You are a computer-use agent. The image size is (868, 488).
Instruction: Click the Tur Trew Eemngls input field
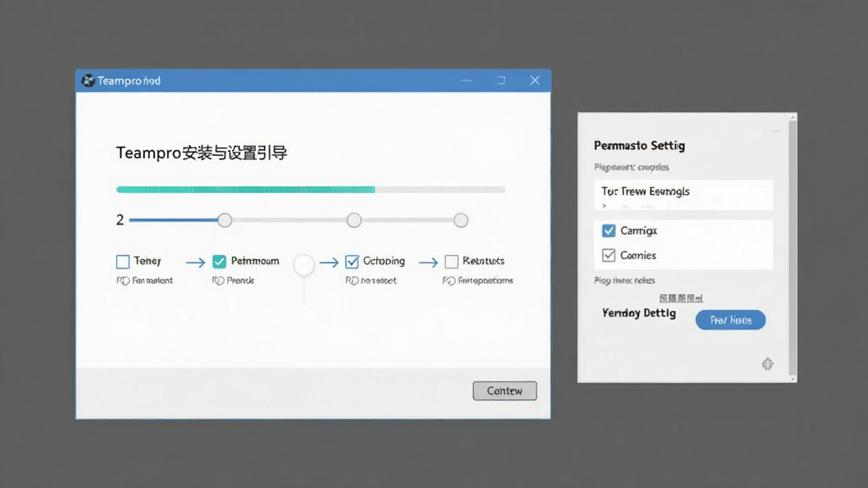(x=684, y=195)
